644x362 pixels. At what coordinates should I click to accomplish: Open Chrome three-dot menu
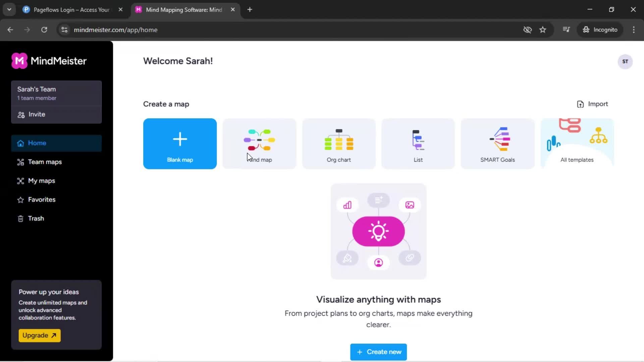(x=634, y=30)
